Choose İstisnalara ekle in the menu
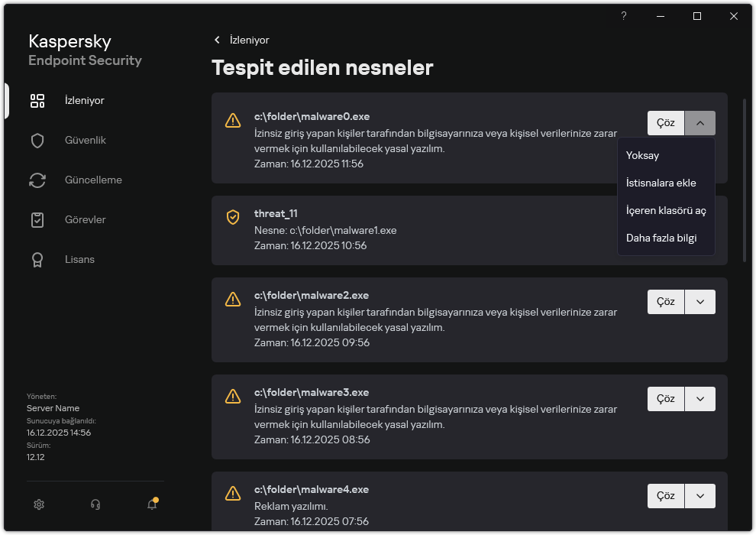 661,183
